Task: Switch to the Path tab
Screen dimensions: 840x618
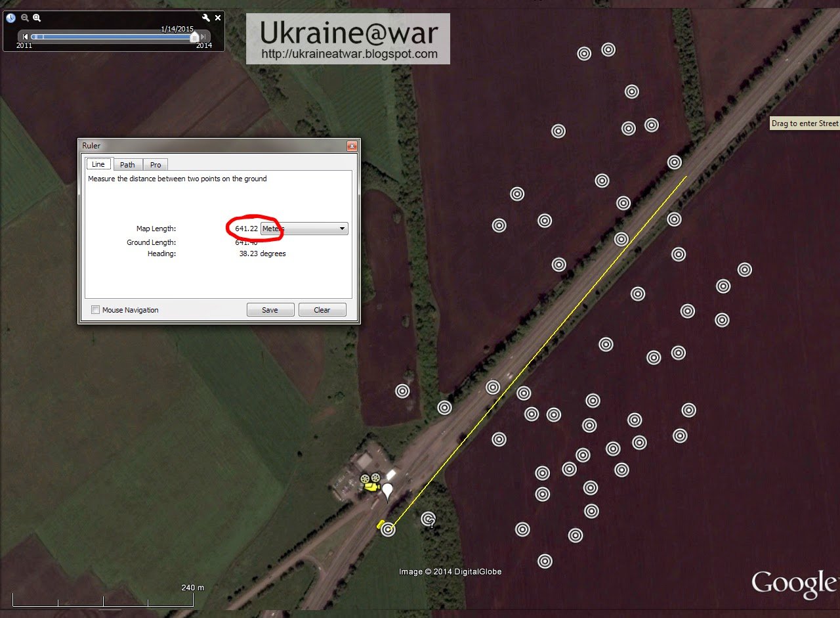Action: 127,165
